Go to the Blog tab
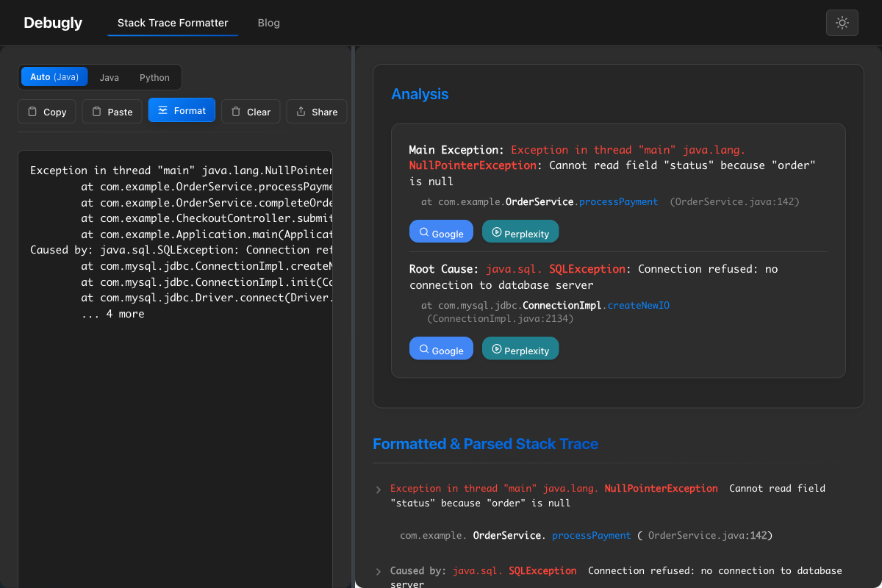This screenshot has width=882, height=588. (x=269, y=23)
